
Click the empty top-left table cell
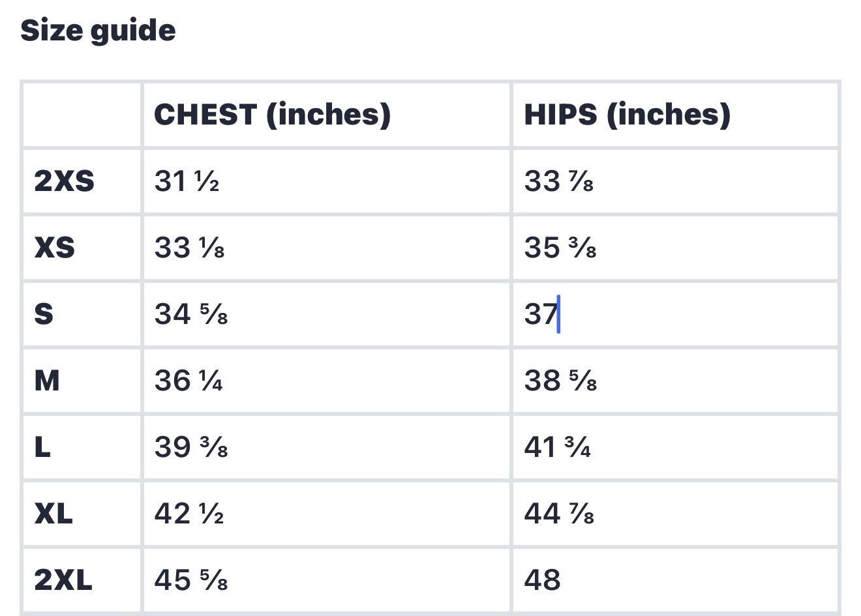click(x=82, y=115)
